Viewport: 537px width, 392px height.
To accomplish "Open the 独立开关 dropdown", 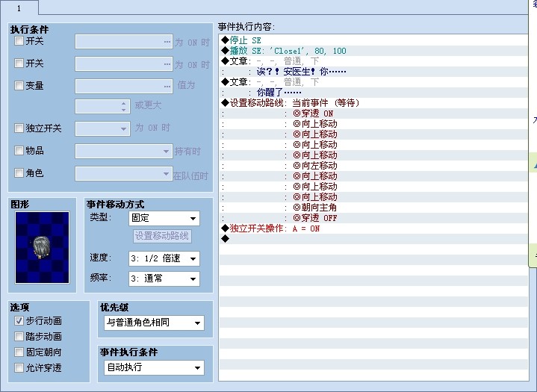I will coord(102,129).
